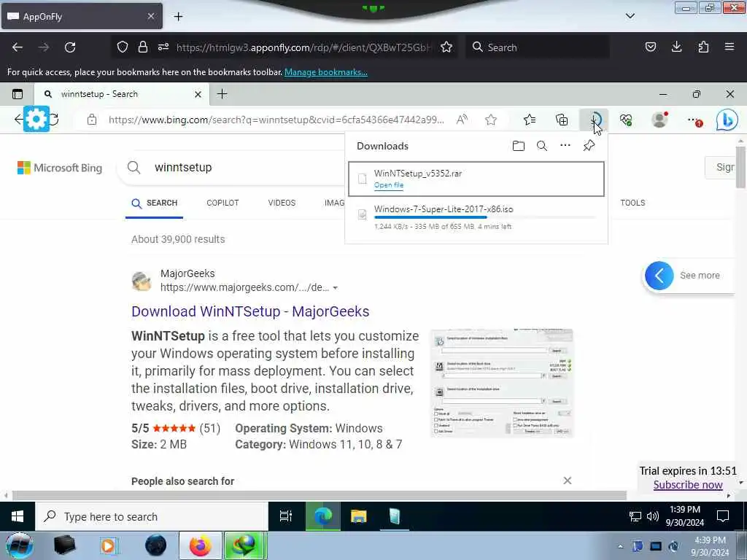Open Firefox hamburger application menu
The image size is (747, 560).
point(729,47)
